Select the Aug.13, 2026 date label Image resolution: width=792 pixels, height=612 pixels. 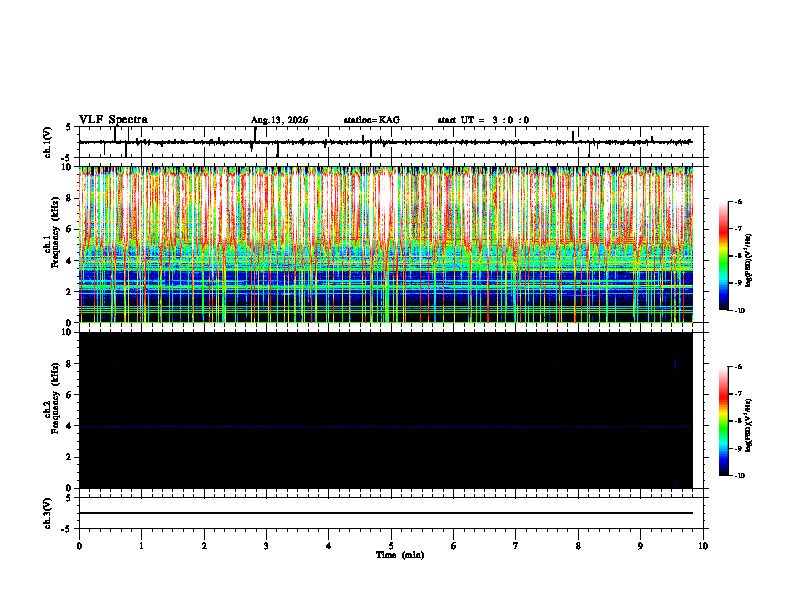[279, 120]
